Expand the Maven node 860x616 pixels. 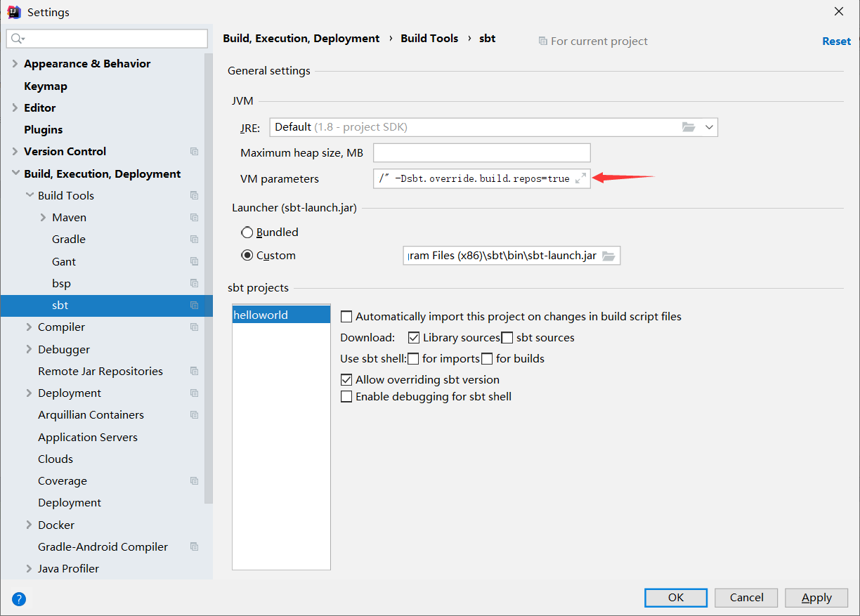43,218
